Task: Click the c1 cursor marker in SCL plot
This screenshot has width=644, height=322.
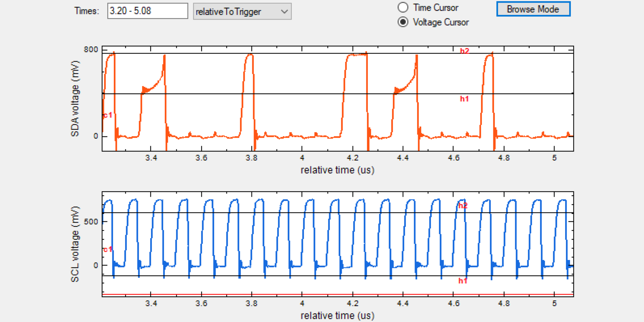Action: 108,249
